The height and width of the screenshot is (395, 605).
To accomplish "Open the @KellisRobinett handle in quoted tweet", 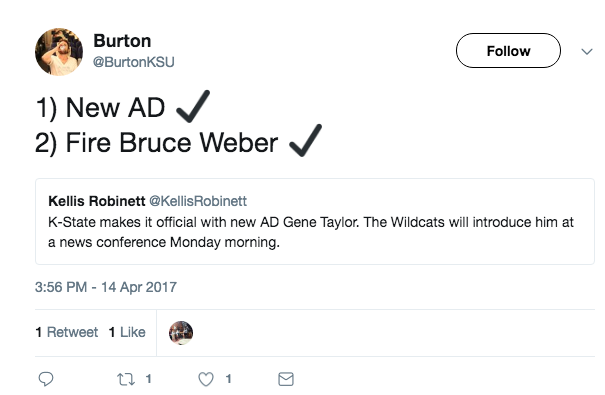I will (x=198, y=201).
